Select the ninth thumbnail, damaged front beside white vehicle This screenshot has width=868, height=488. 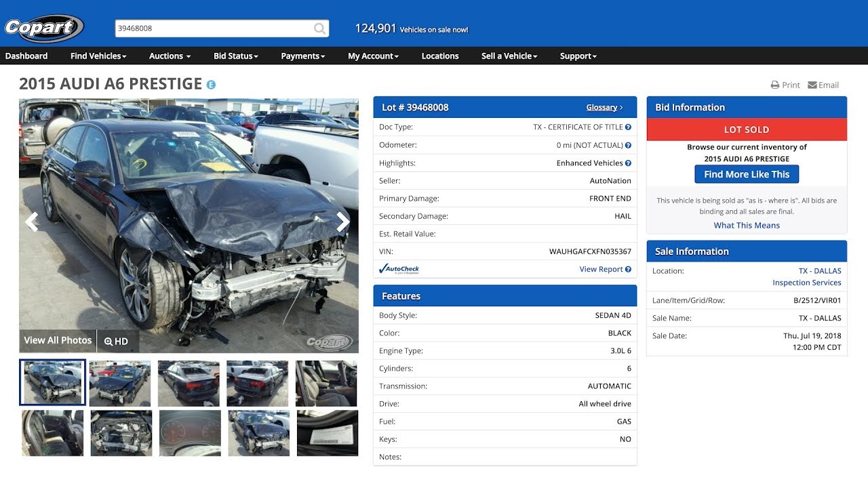coord(259,433)
